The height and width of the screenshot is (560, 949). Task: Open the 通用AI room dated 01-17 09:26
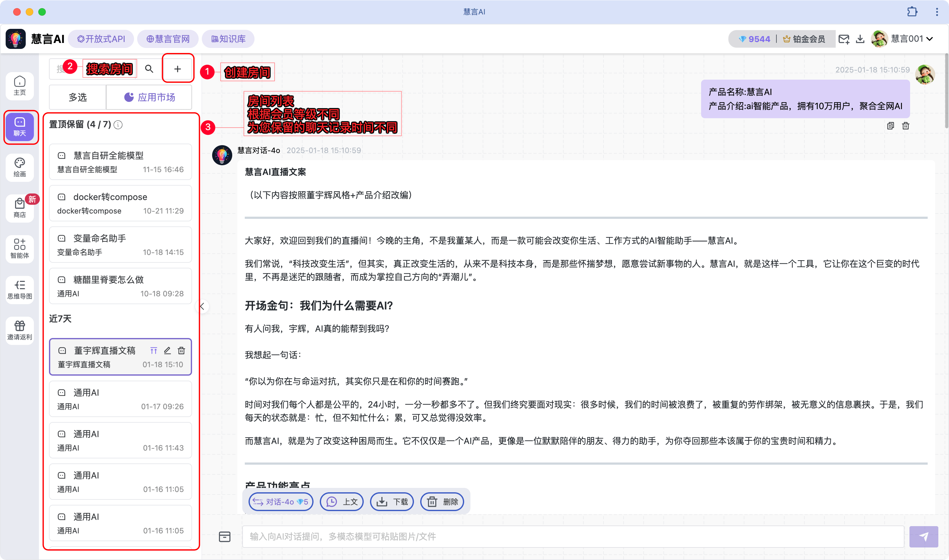(x=121, y=399)
